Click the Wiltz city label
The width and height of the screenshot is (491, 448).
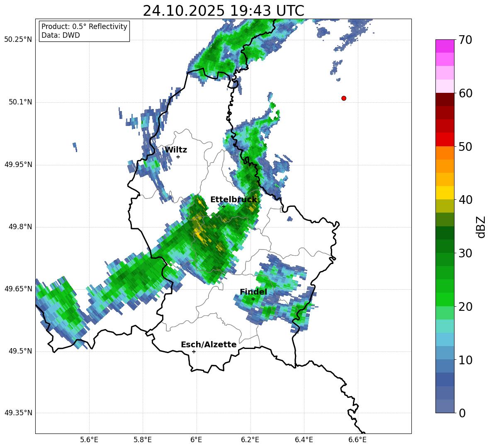coord(176,150)
